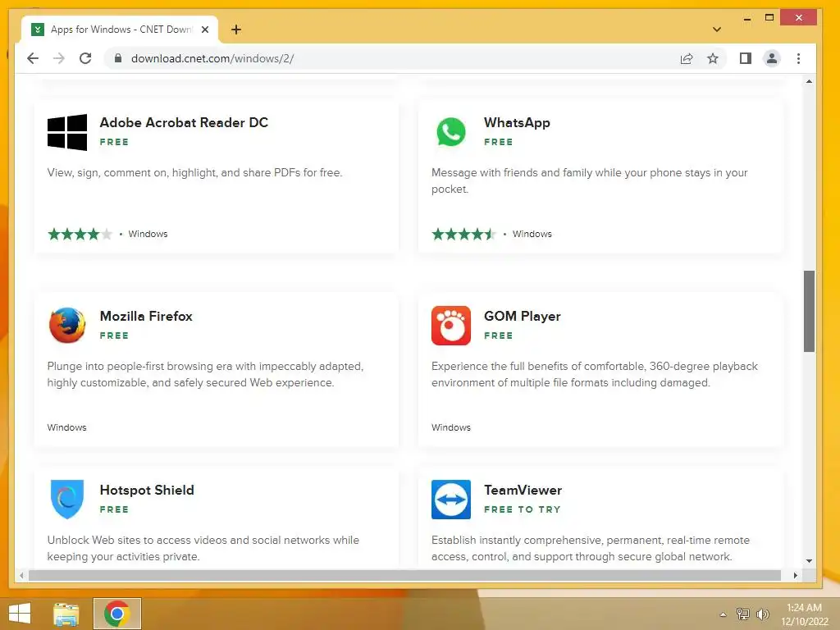Open File Explorer from the taskbar
Image resolution: width=840 pixels, height=630 pixels.
click(66, 614)
